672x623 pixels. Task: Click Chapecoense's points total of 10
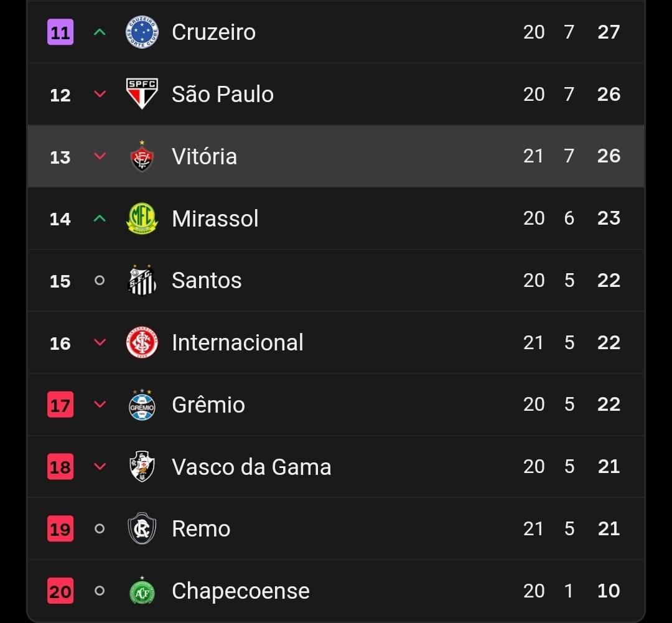(609, 591)
